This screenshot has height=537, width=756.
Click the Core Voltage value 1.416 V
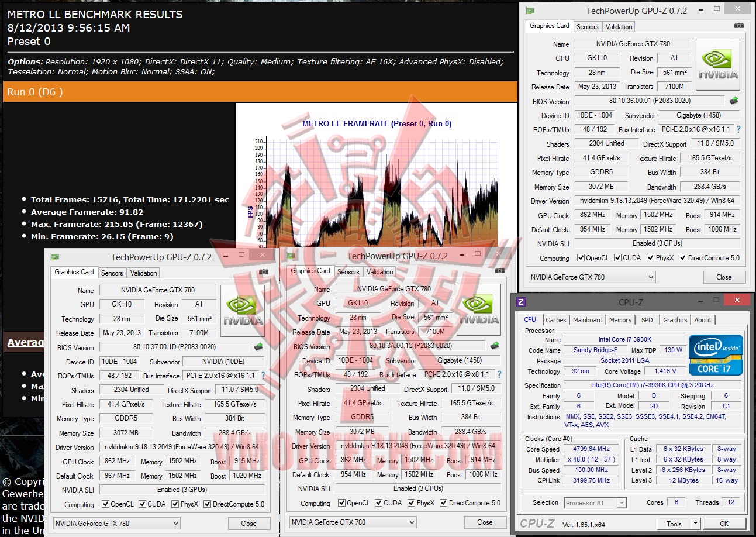tap(665, 371)
